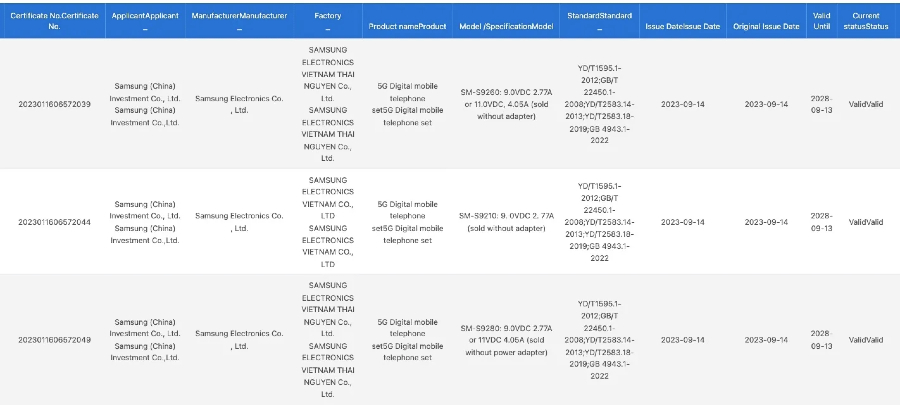
Task: Select the SM-S9260 model specification cell
Action: click(x=506, y=104)
